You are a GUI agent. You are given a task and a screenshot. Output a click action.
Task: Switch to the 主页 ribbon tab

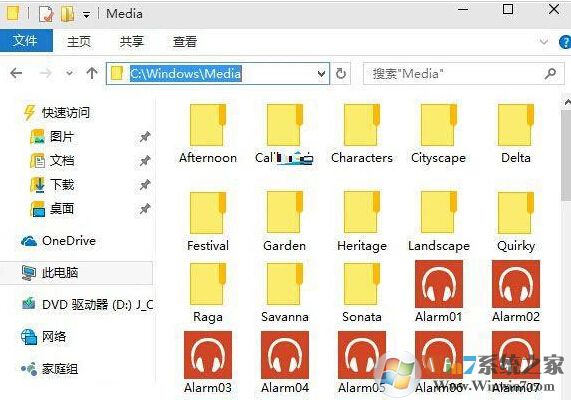79,42
